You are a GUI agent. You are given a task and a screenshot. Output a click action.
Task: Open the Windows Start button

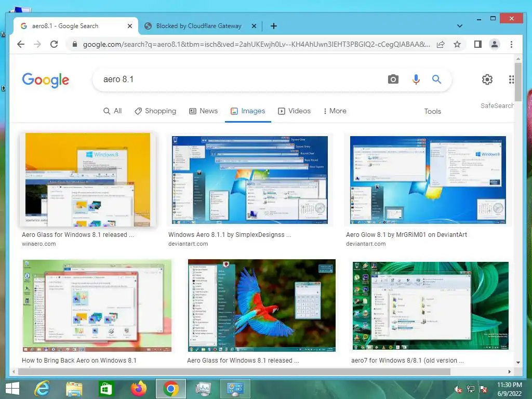tap(12, 389)
